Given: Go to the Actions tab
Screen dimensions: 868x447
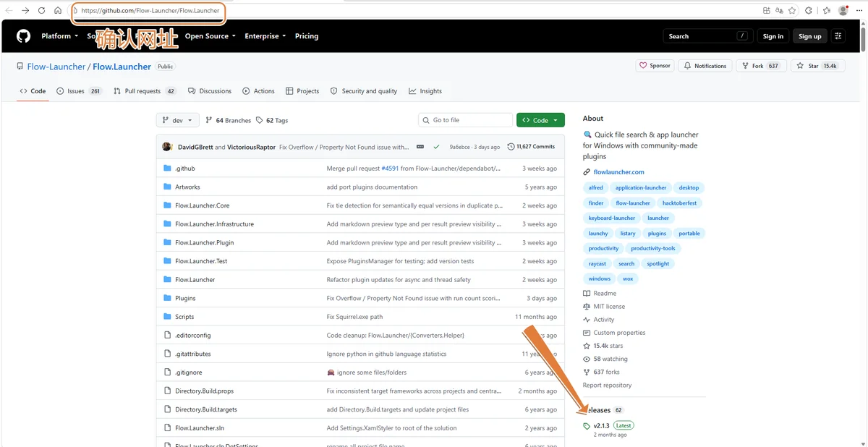Looking at the screenshot, I should 258,91.
